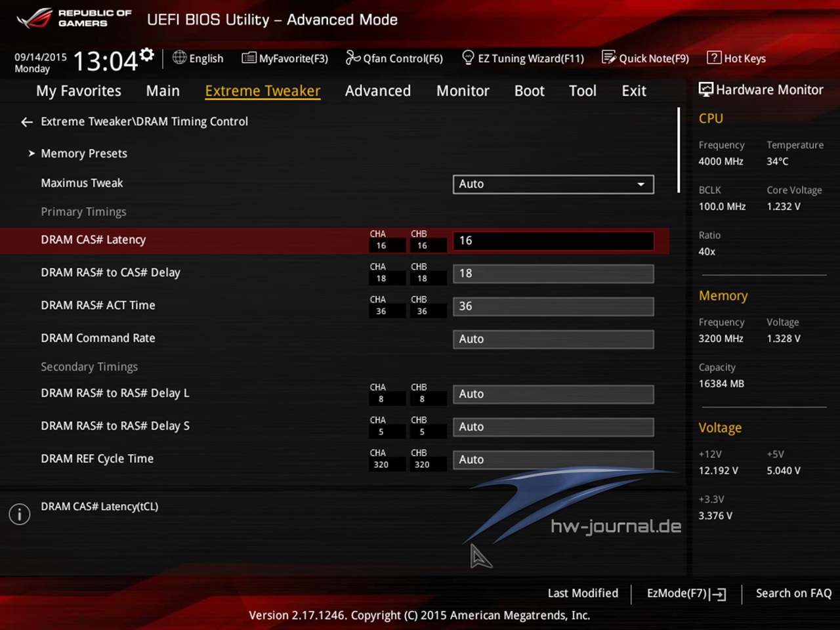The height and width of the screenshot is (630, 840).
Task: Click the 13:04 clock display
Action: click(x=105, y=62)
